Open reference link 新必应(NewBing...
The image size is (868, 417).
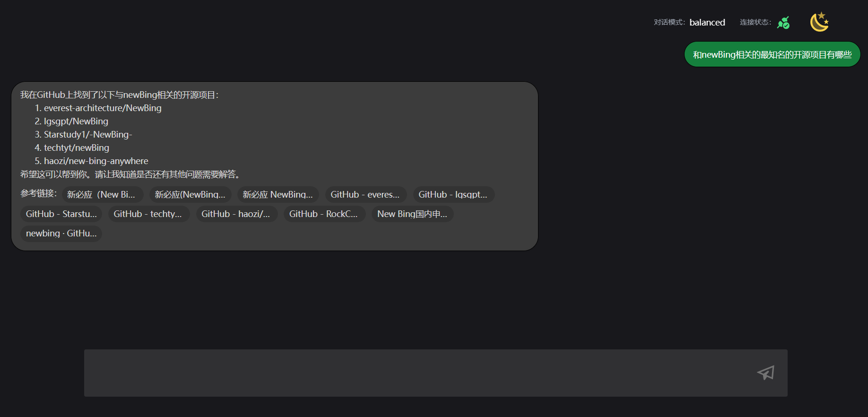tap(190, 194)
